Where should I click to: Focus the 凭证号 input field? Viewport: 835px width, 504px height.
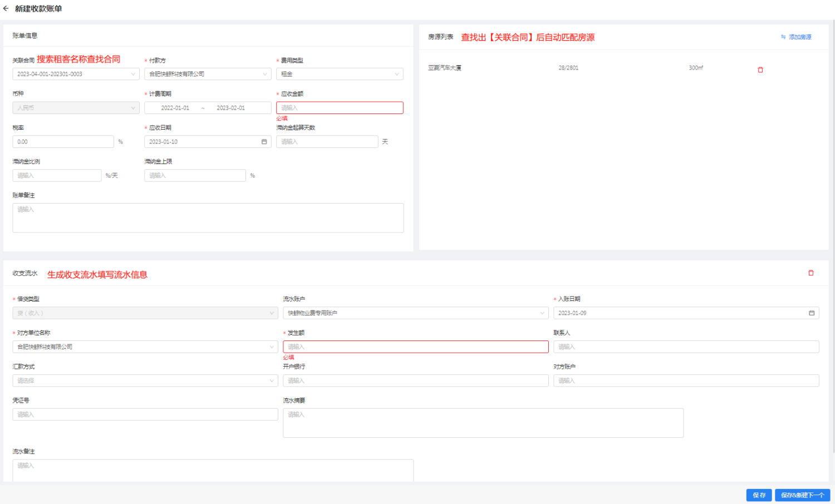pyautogui.click(x=145, y=414)
